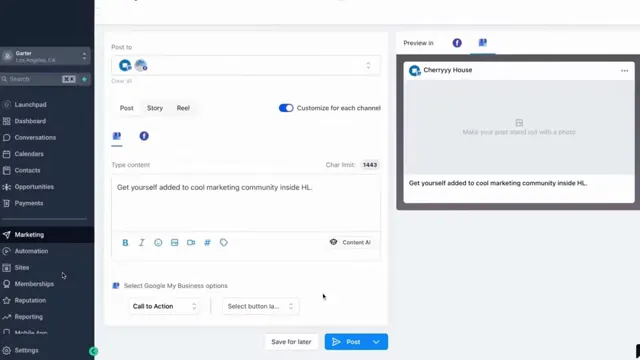640x360 pixels.
Task: Click the Cherryyy House page name in preview
Action: tap(447, 70)
